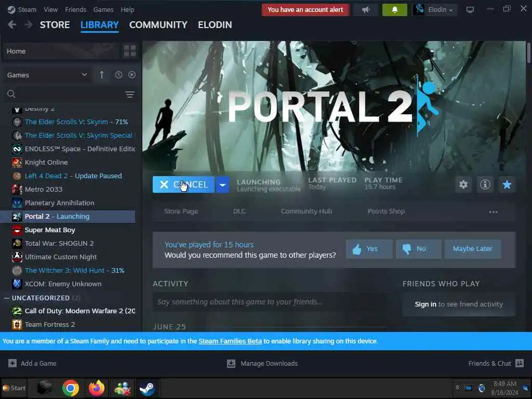Open Portal 2 DLC page
This screenshot has width=532, height=399.
(239, 211)
